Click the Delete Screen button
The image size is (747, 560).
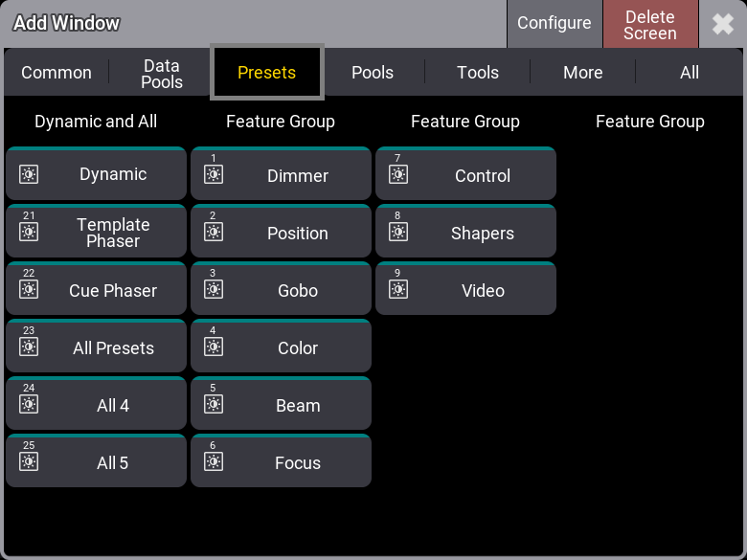point(649,25)
